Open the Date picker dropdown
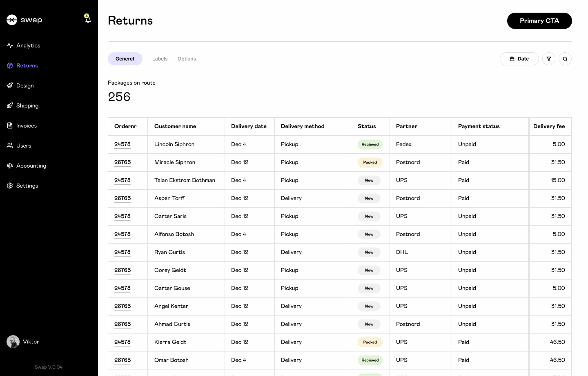The height and width of the screenshot is (376, 588). [x=519, y=58]
